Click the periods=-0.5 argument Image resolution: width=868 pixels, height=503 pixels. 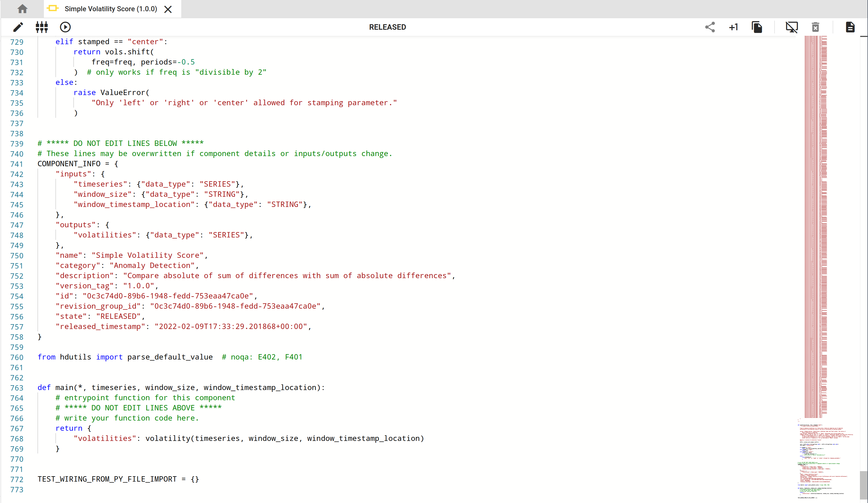pyautogui.click(x=168, y=62)
